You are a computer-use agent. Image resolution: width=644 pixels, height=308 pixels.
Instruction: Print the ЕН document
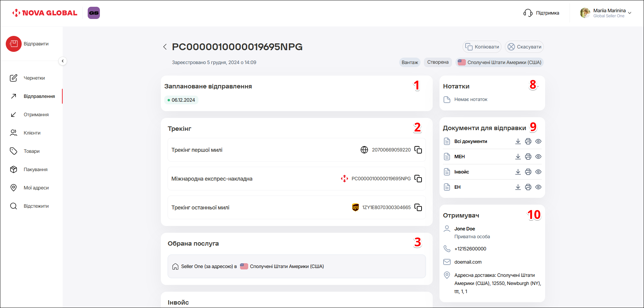tap(528, 187)
